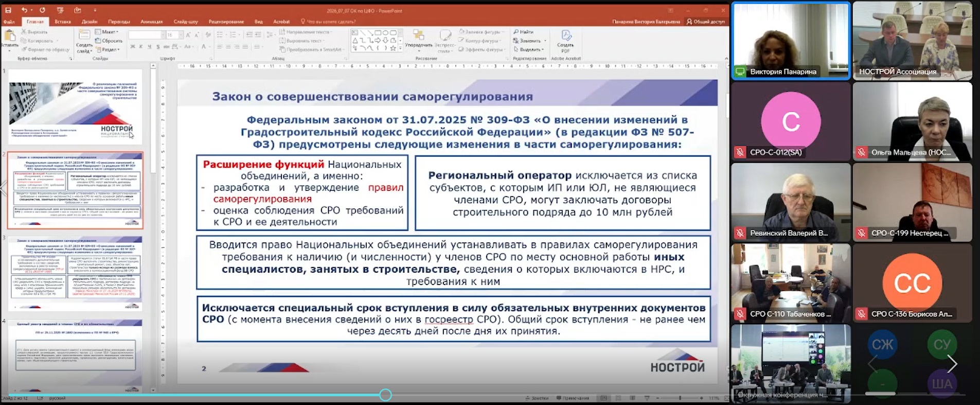Click the Redo icon in quick access toolbar
This screenshot has height=405, width=980.
pos(42,10)
